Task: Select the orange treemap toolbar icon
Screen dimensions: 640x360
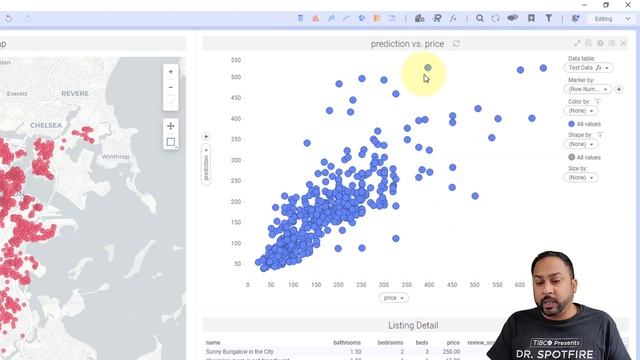Action: coord(377,18)
